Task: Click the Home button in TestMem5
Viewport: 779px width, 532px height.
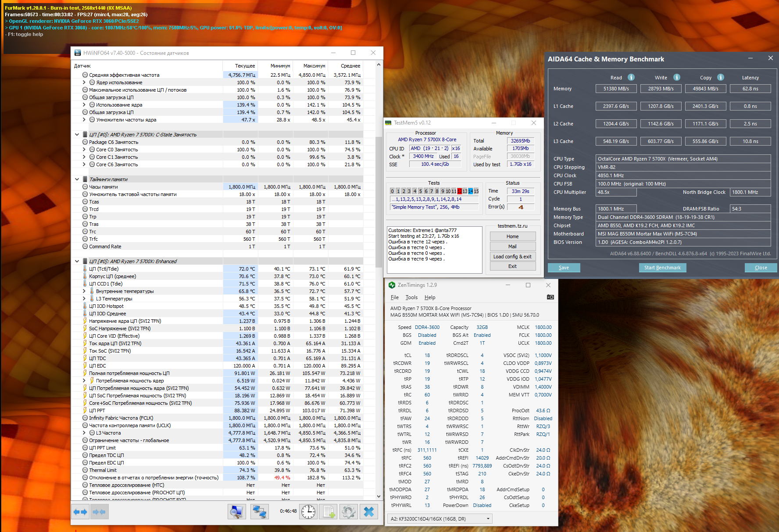Action: (x=513, y=236)
